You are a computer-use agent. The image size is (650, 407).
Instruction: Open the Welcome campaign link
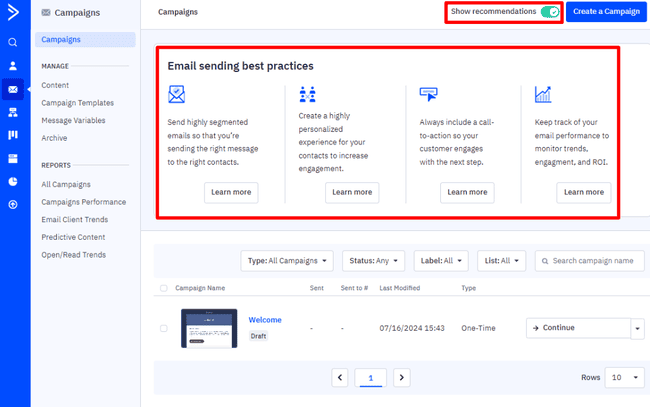click(265, 320)
